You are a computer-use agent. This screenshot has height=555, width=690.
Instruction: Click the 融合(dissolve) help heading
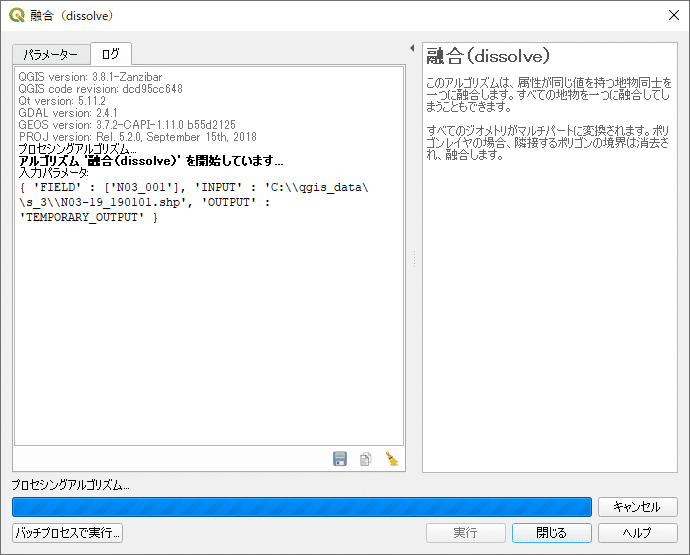pos(488,56)
